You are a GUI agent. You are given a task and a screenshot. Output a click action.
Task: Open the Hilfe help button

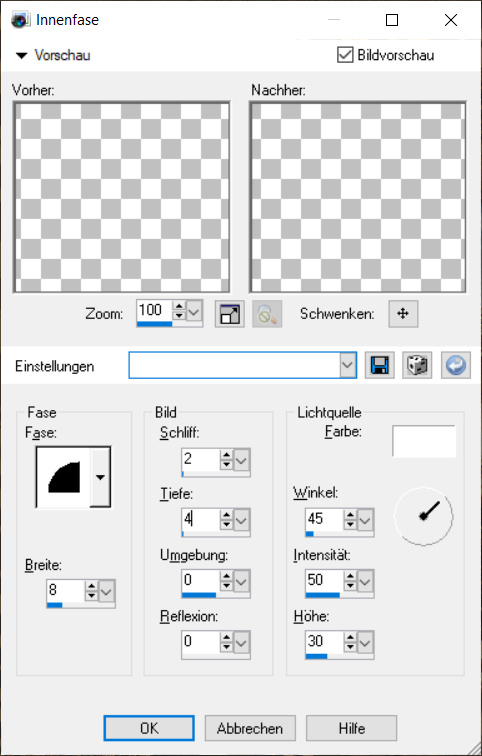[x=351, y=728]
